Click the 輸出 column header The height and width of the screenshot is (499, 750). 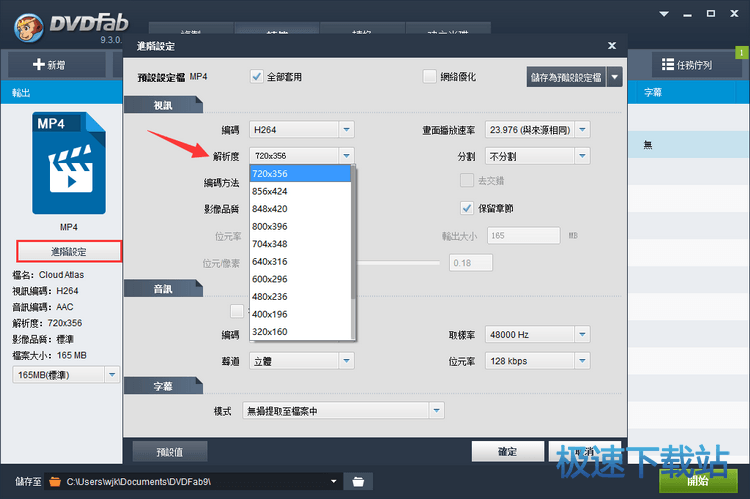(x=21, y=92)
